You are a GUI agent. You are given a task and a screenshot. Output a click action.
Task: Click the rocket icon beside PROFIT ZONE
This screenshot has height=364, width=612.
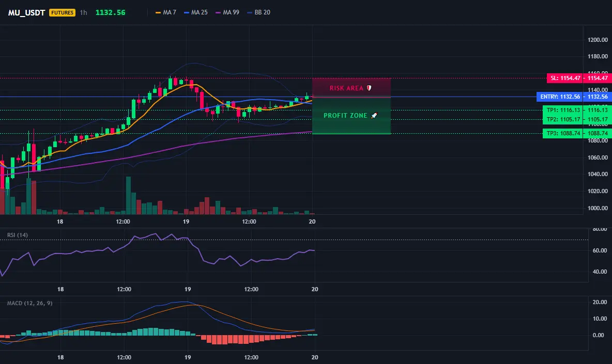[374, 115]
